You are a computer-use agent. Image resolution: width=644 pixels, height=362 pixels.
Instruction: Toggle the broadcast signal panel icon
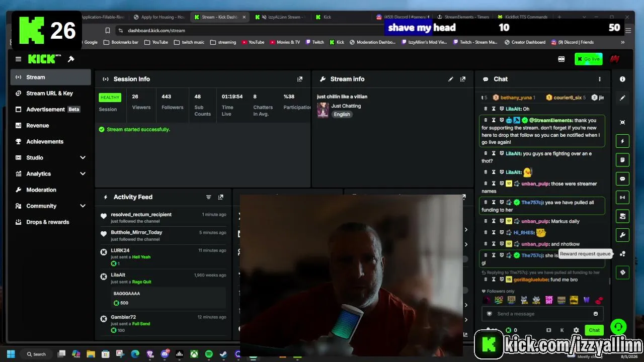(622, 198)
